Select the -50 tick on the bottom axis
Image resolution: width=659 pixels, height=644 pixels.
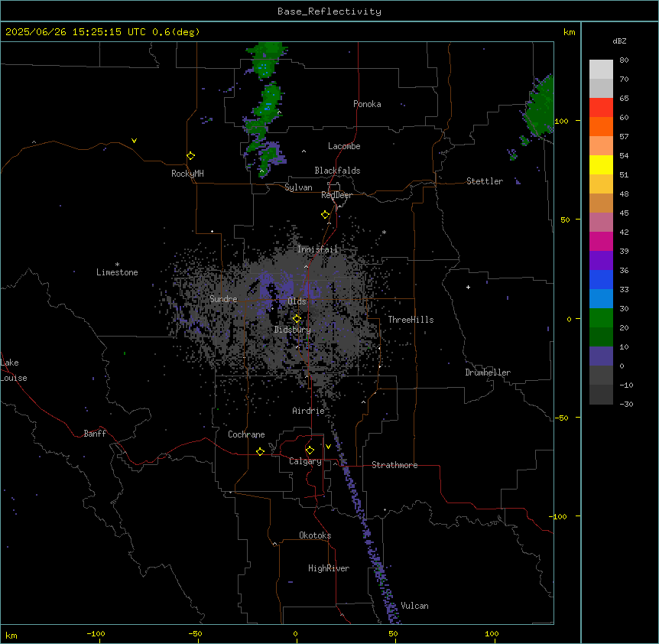195,633
